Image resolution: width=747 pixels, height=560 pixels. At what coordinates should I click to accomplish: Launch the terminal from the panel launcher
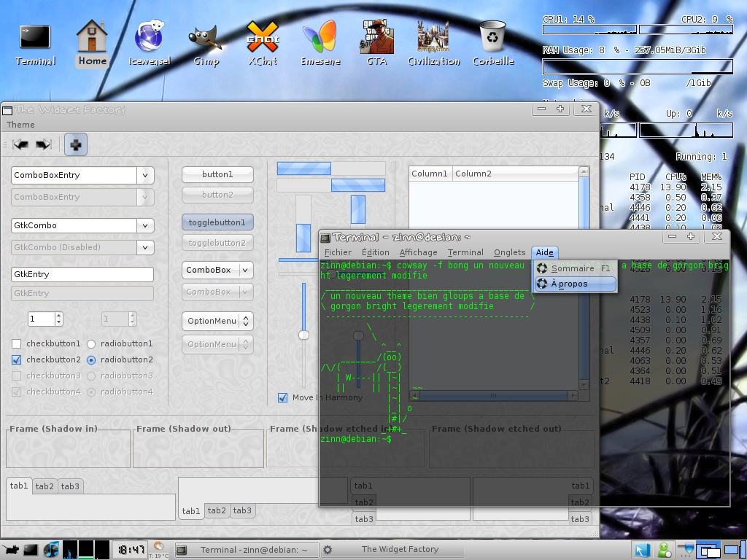click(x=31, y=550)
